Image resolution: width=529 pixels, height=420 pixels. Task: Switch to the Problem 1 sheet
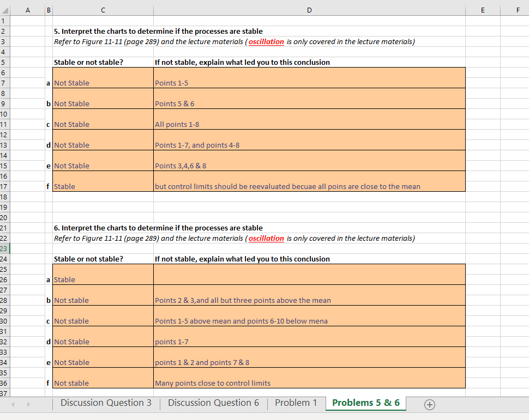click(296, 403)
